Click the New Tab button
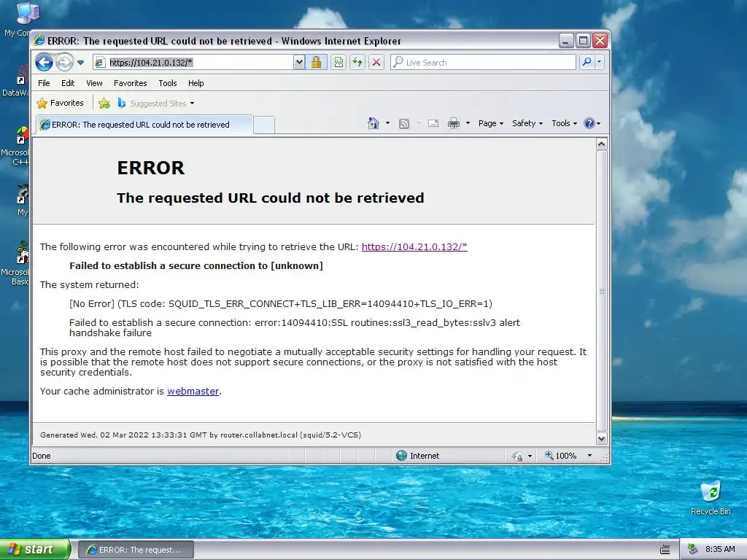The image size is (747, 560). click(x=264, y=125)
